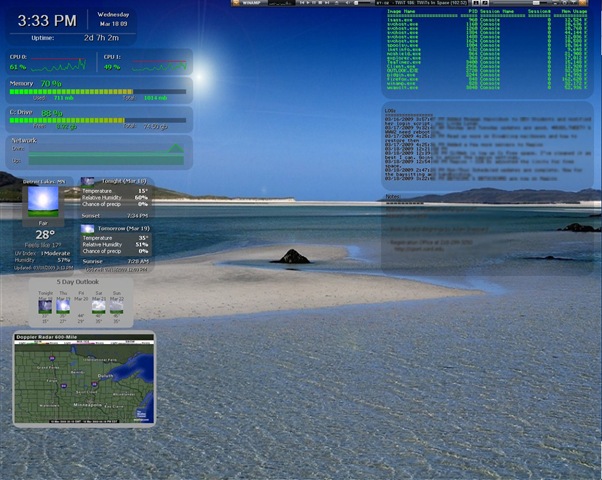Click the Winamp track title display

pos(421,3)
